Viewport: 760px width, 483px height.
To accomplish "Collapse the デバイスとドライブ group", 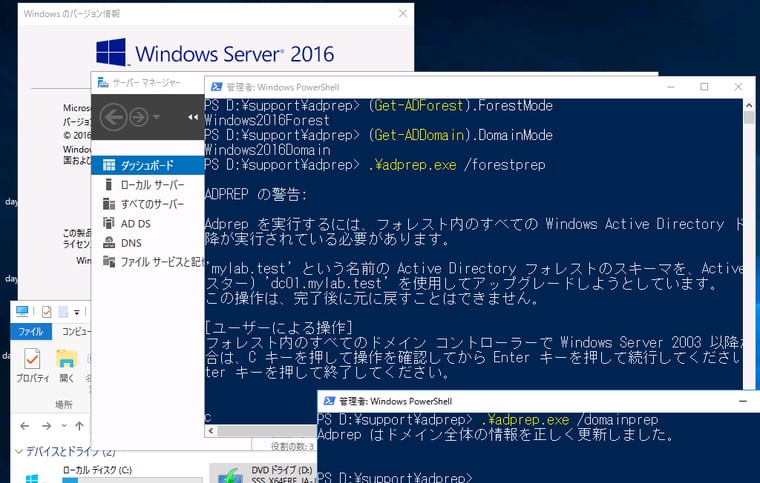I will pyautogui.click(x=19, y=452).
